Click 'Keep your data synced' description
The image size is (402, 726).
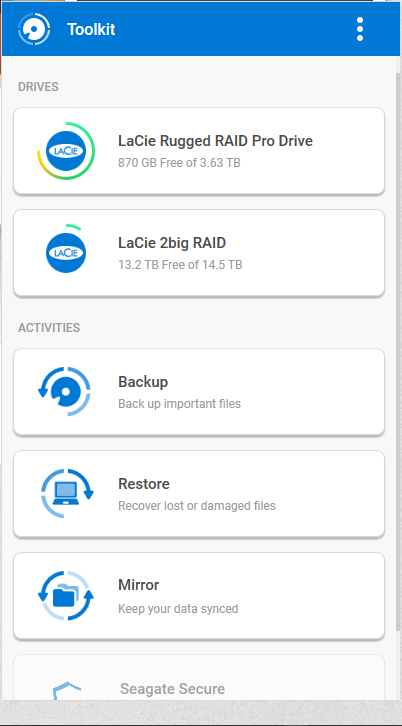pos(178,608)
